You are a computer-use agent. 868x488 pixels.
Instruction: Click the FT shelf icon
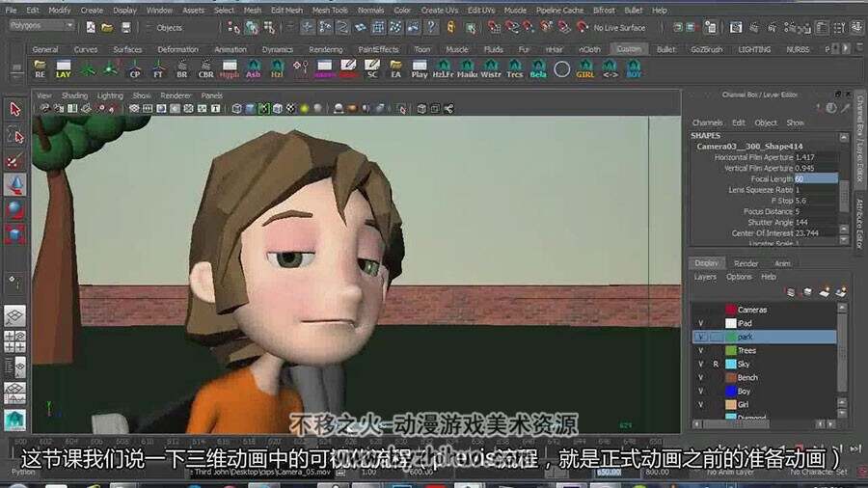pyautogui.click(x=158, y=69)
